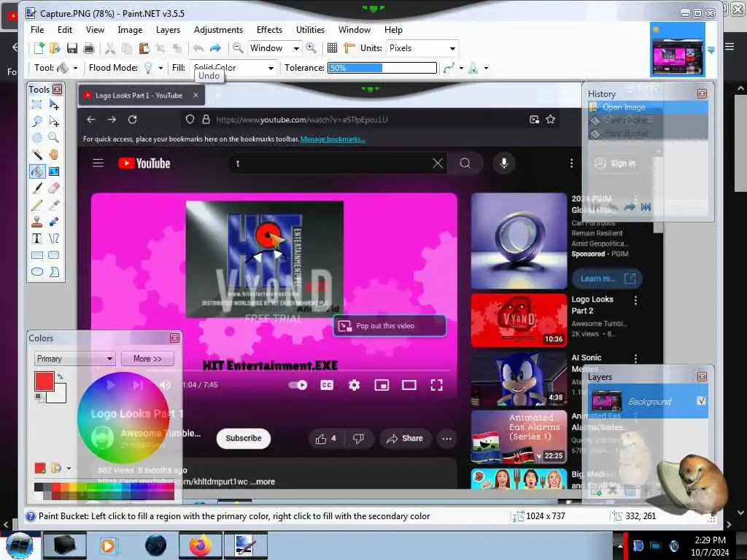Open the antialiasing mode dropdown arrow
The height and width of the screenshot is (560, 747).
(461, 68)
